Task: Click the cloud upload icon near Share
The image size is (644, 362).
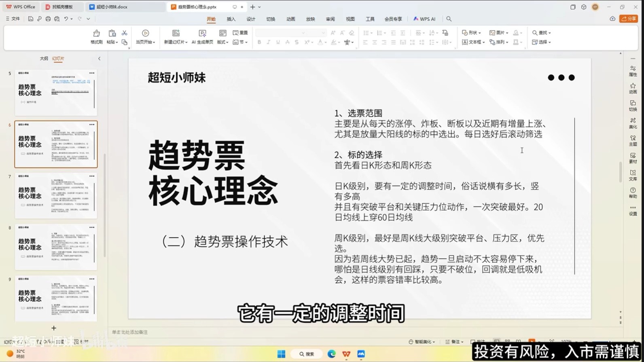Action: coord(612,19)
